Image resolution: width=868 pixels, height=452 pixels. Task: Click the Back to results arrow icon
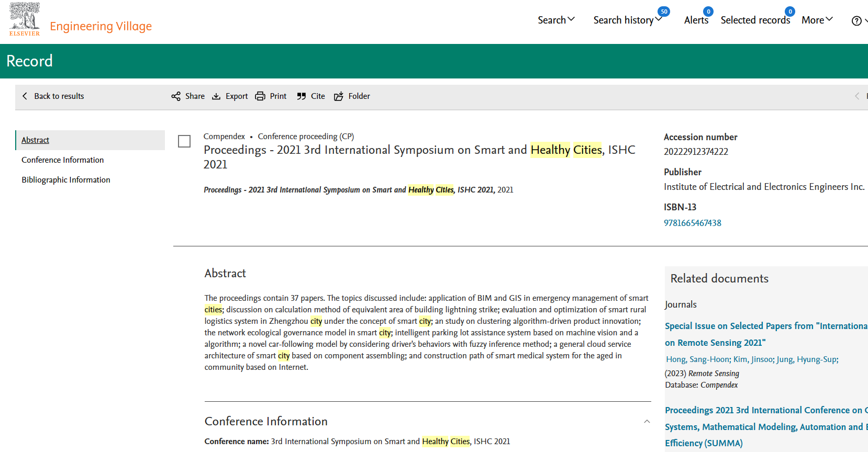pos(25,96)
